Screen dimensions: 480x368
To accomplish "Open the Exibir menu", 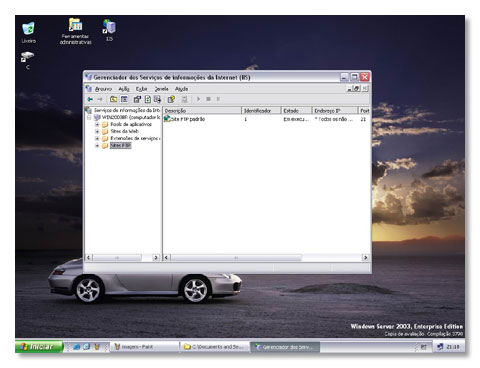I will [141, 89].
